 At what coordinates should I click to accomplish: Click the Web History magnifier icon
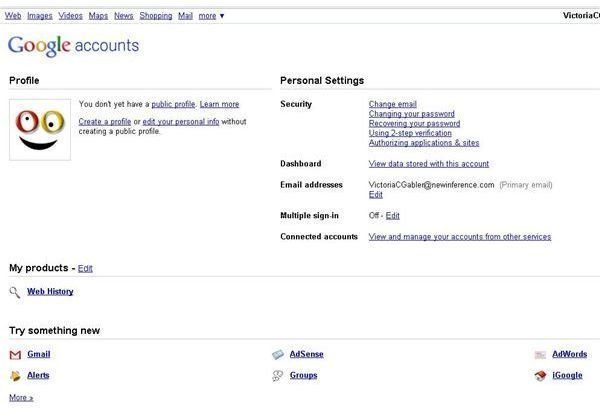[x=15, y=292]
